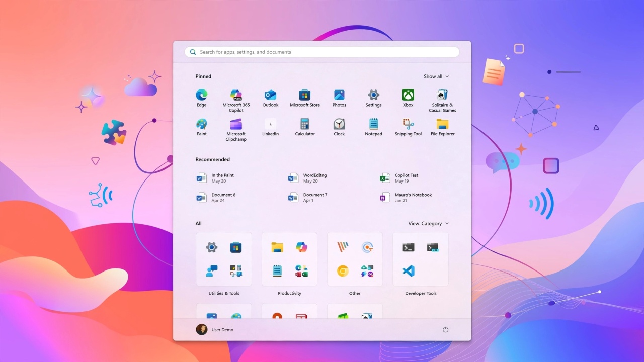Expand the mini app group in Productivity

click(301, 271)
